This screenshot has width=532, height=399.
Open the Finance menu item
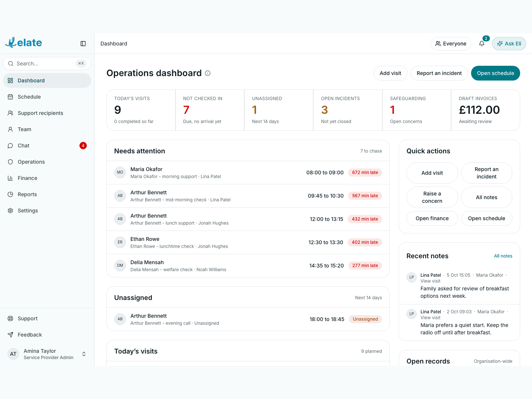point(47,178)
